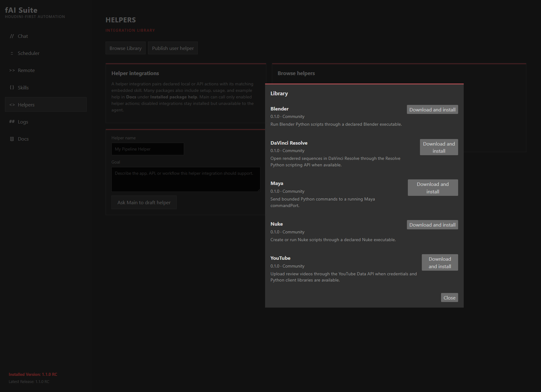Open Logs from the sidebar
Image resolution: width=541 pixels, height=392 pixels.
point(46,122)
